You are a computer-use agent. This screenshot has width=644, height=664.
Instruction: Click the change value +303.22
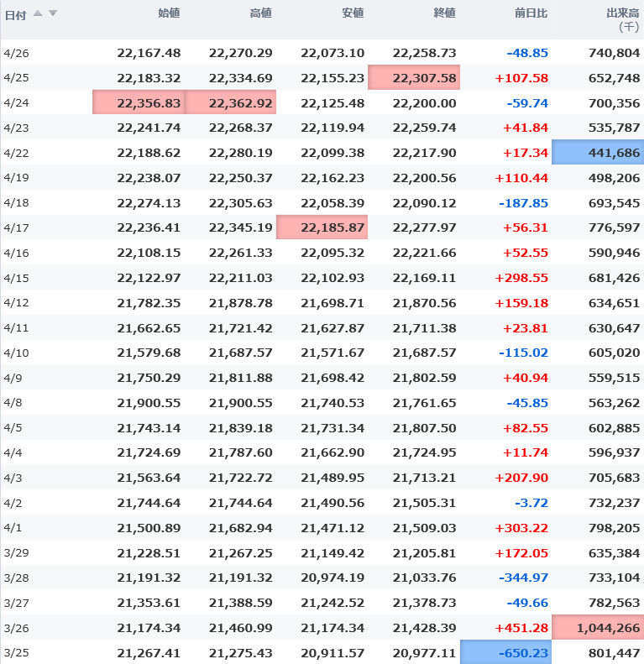521,528
